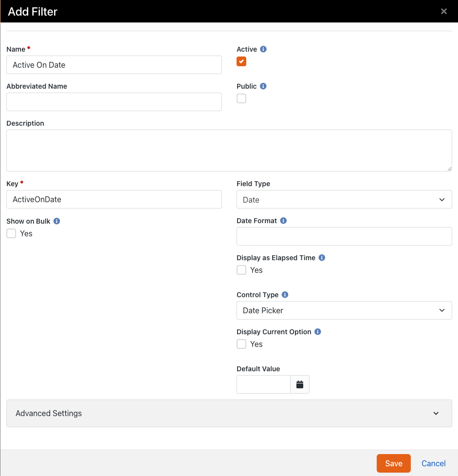Click the Field Type label
This screenshot has height=476, width=458.
(x=253, y=184)
